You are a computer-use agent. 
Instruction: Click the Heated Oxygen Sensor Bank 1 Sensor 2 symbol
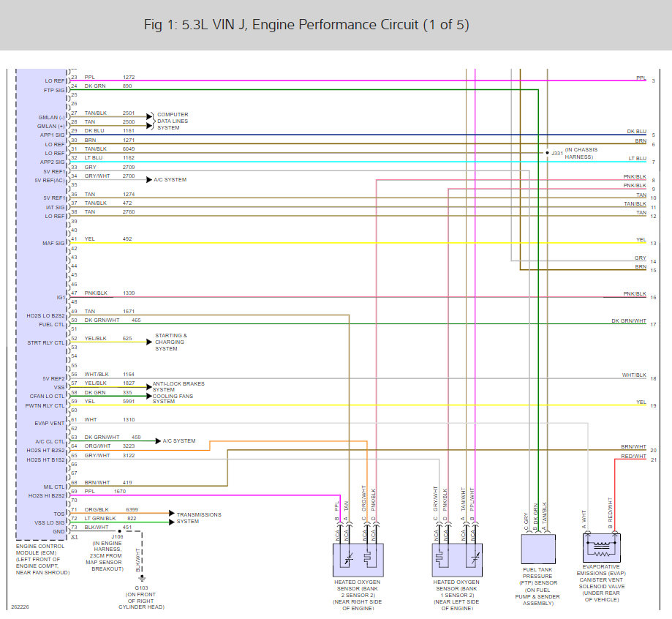click(457, 560)
